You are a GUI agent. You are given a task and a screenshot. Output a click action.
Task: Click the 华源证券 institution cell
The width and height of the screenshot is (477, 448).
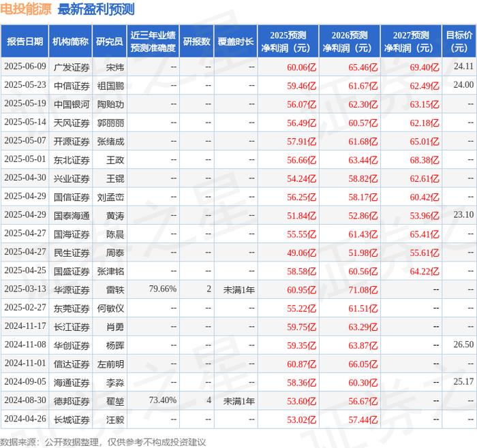(x=72, y=290)
